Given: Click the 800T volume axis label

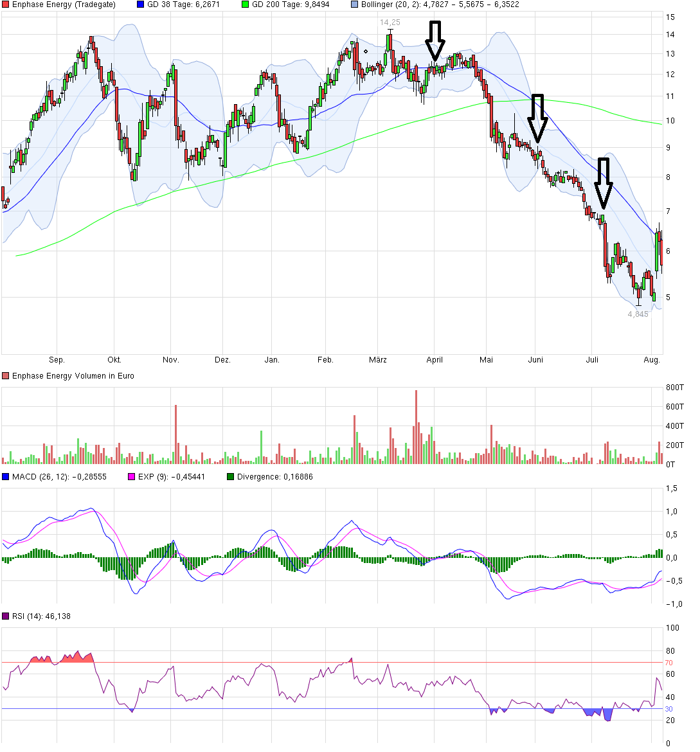Looking at the screenshot, I should coord(675,388).
